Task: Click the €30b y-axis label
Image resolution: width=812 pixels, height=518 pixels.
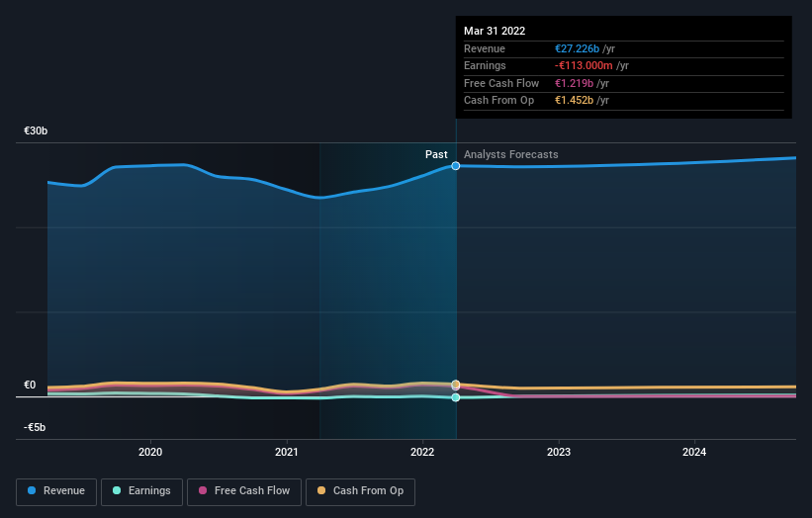Action: pyautogui.click(x=36, y=130)
